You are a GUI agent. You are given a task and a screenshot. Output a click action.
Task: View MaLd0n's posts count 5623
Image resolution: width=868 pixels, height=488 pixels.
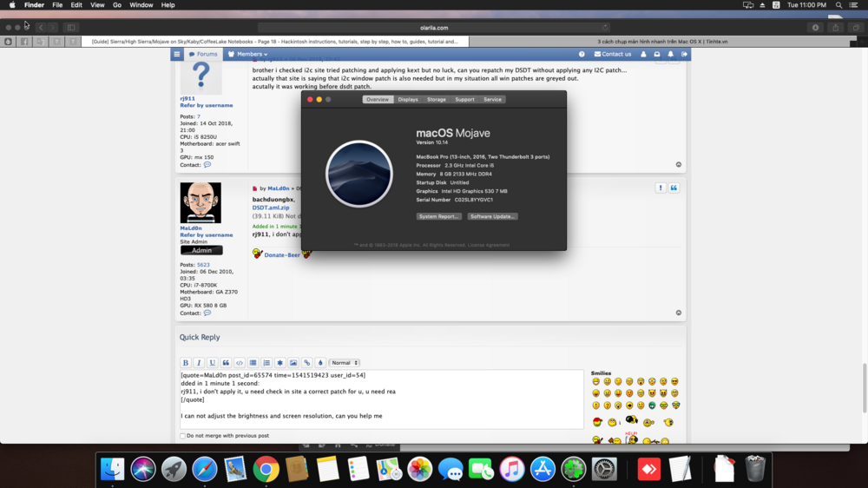click(x=203, y=265)
